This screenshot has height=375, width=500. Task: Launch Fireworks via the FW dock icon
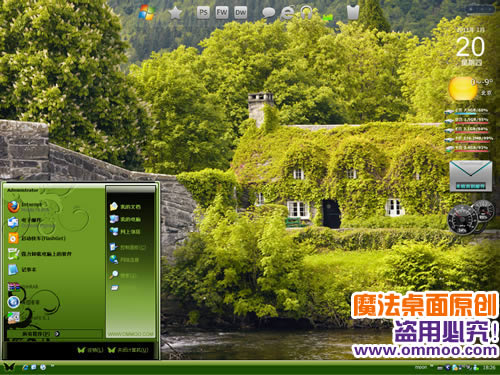tap(222, 13)
